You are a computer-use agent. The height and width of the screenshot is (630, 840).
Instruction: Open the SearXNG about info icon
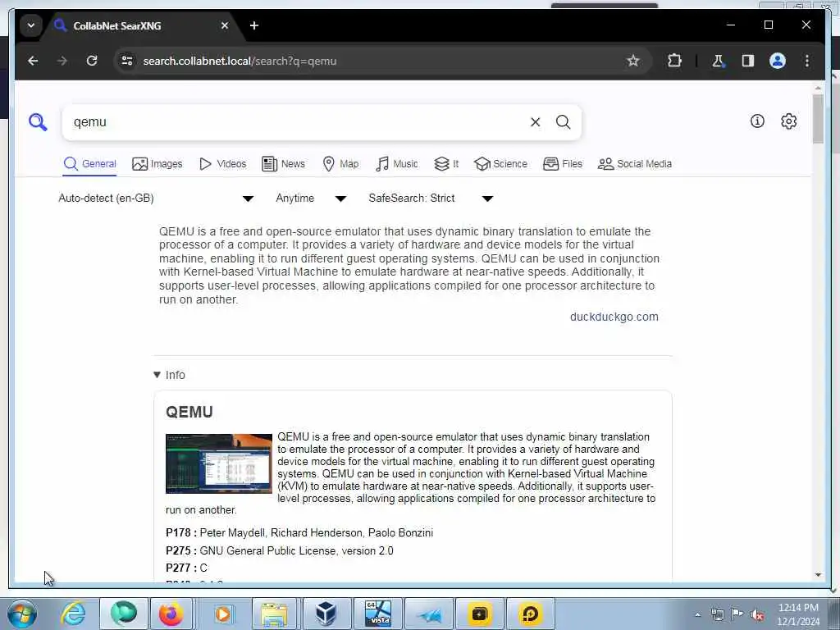[757, 121]
